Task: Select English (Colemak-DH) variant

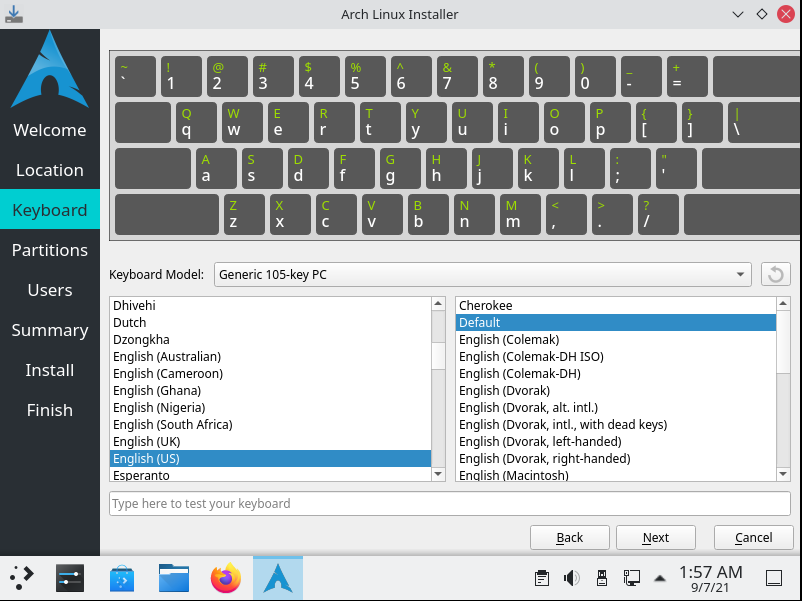Action: click(x=616, y=373)
